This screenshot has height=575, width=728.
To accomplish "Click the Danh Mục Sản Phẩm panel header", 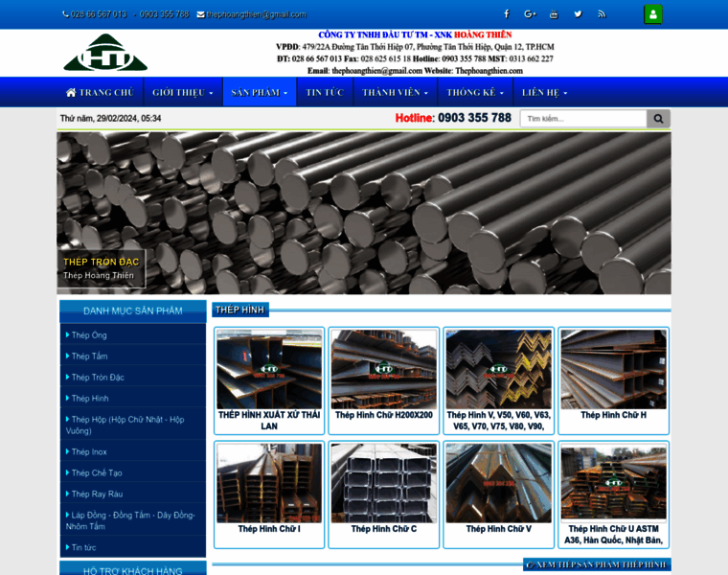I will click(x=133, y=311).
